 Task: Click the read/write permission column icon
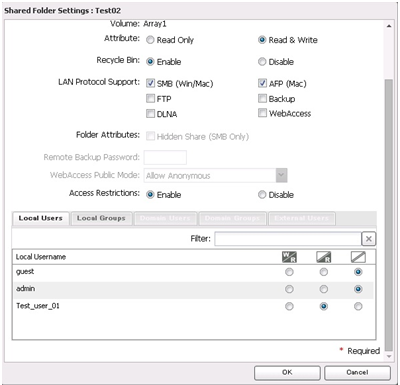289,257
